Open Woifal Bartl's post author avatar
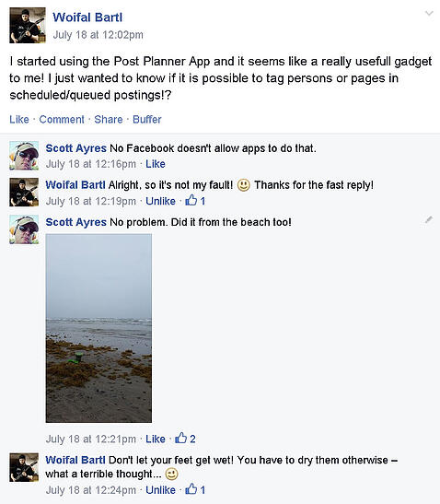 pyautogui.click(x=28, y=26)
